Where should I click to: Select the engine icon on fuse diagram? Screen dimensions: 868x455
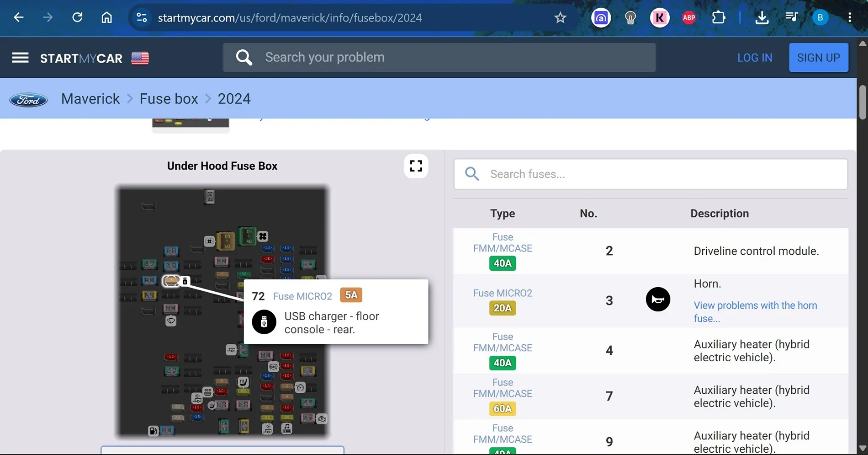tap(322, 419)
